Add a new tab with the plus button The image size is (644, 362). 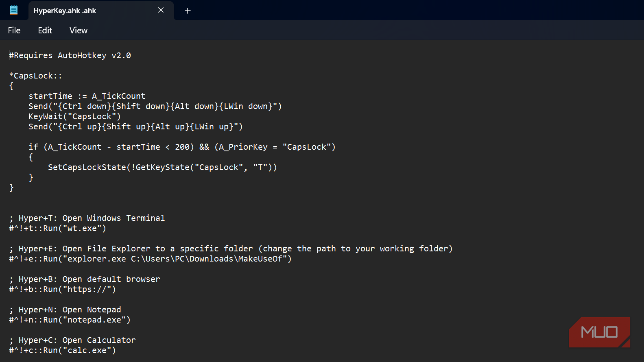(x=188, y=11)
